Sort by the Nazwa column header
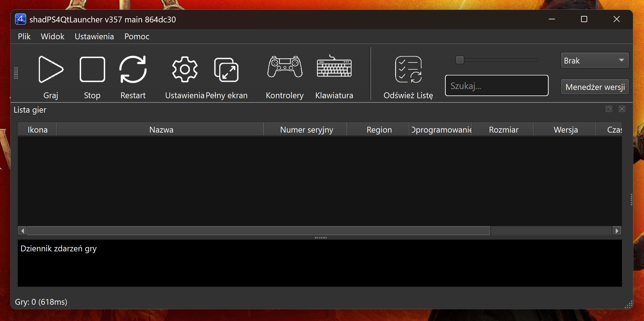Viewport: 644px width, 321px height. point(161,130)
